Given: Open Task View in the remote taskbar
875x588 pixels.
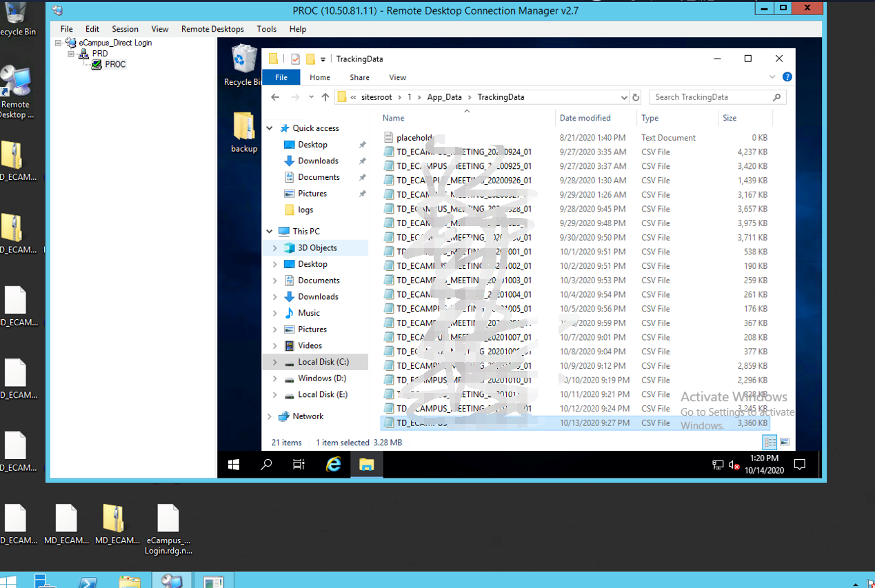Looking at the screenshot, I should (x=299, y=465).
